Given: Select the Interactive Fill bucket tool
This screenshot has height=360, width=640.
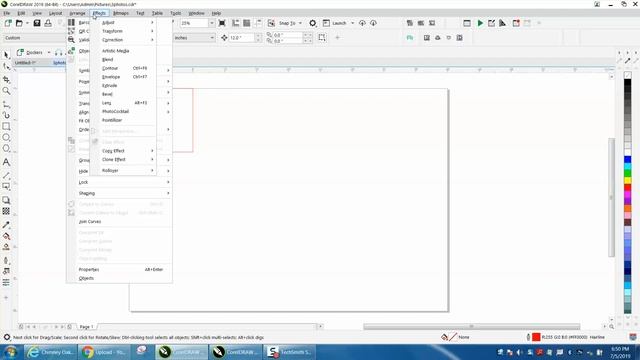Looking at the screenshot, I should click(6, 236).
